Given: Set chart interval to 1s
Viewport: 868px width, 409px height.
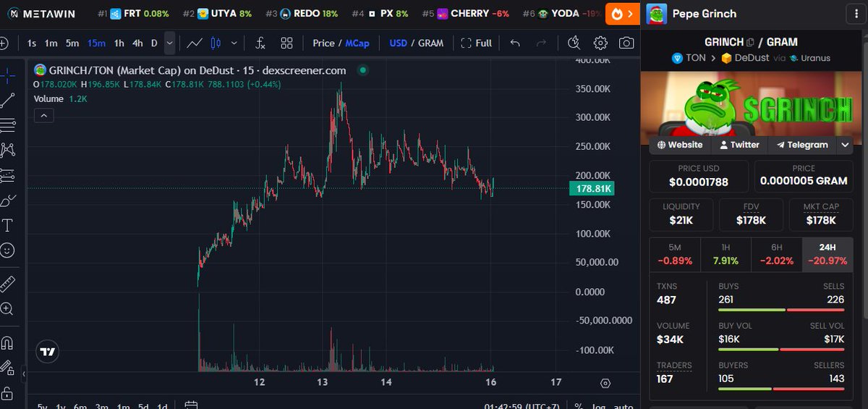Looking at the screenshot, I should click(x=32, y=43).
